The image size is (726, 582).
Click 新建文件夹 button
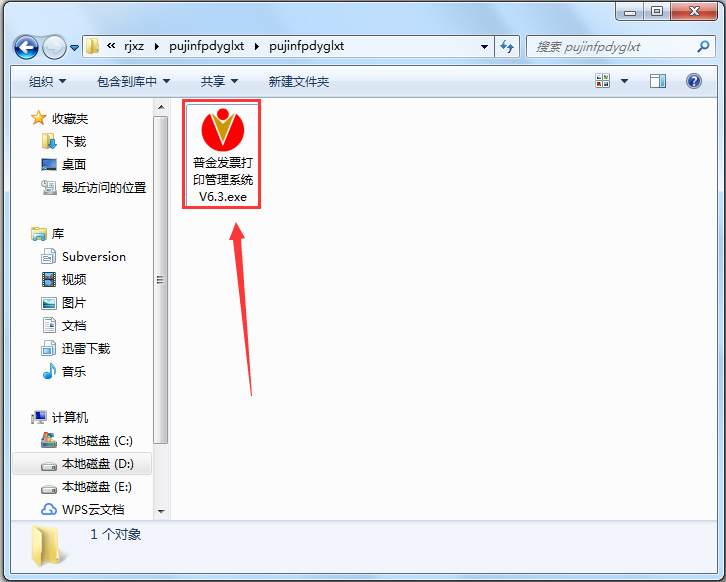point(299,81)
